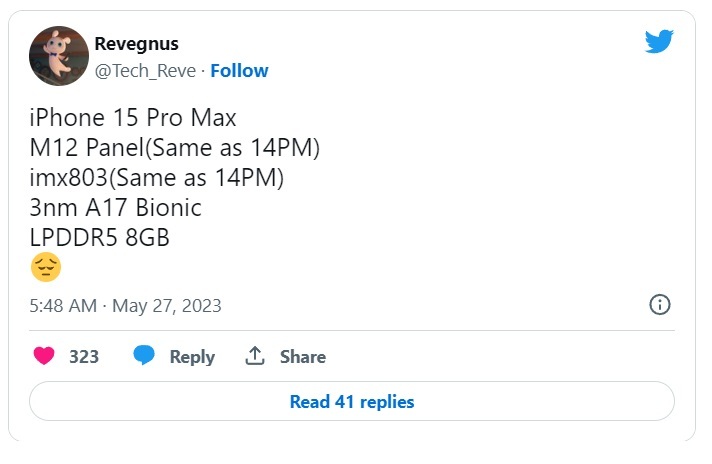
Task: Click the 'iPhone 15 Pro Max' tweet line
Action: [x=134, y=118]
